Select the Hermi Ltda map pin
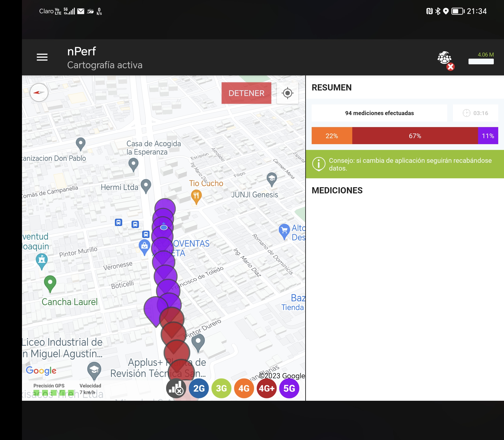504x440 pixels. pos(146,186)
